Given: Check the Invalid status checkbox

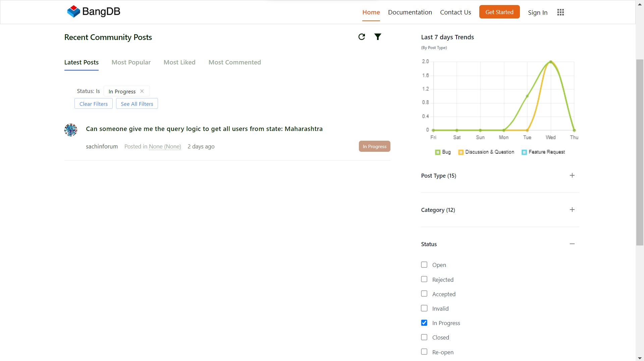Looking at the screenshot, I should [424, 308].
